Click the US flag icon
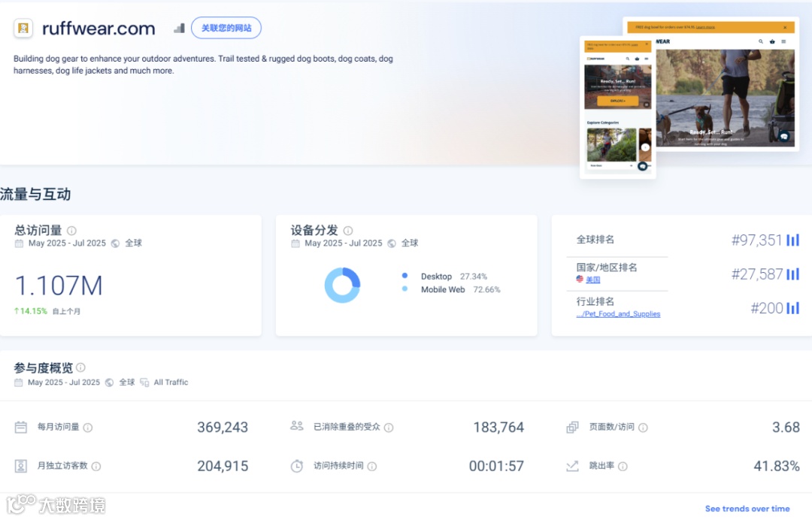The image size is (812, 520). tap(580, 279)
